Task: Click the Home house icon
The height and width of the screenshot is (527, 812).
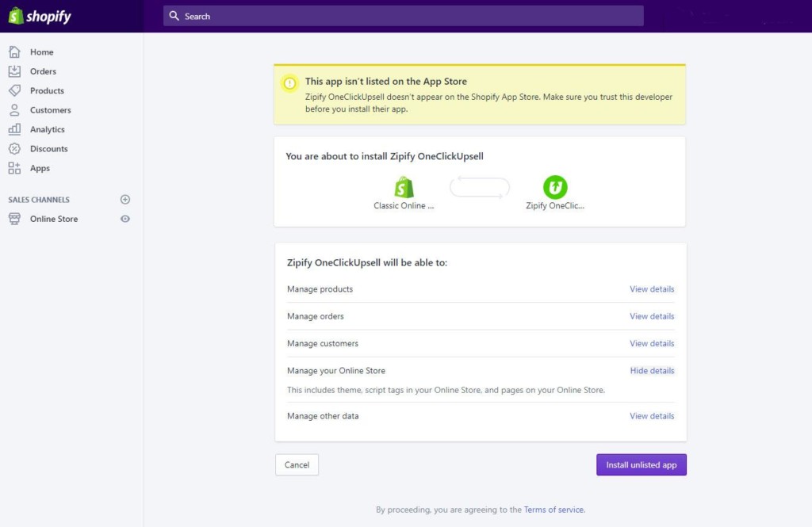Action: click(x=14, y=52)
